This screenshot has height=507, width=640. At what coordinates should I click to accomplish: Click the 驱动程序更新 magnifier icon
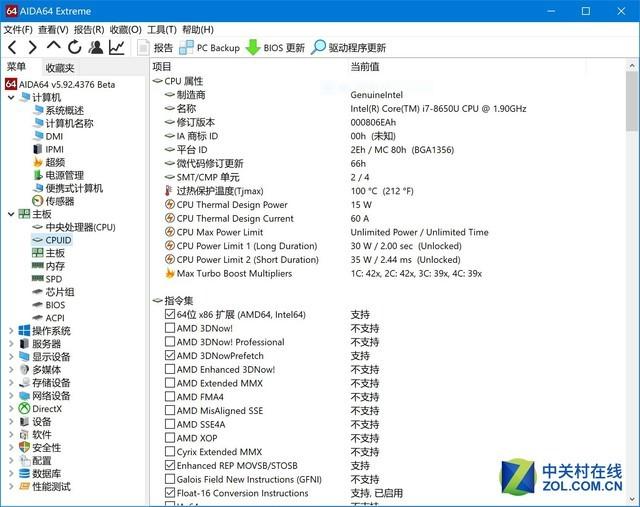pos(318,47)
